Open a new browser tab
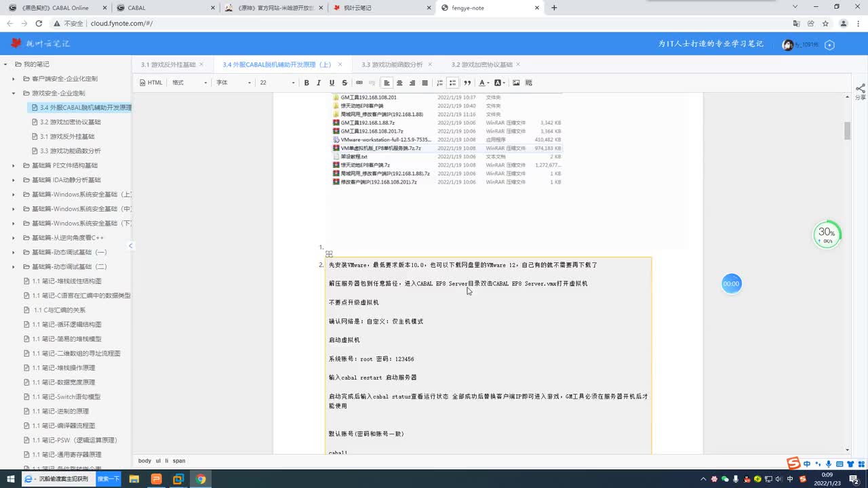Screen dimensions: 868x488 [x=554, y=7]
